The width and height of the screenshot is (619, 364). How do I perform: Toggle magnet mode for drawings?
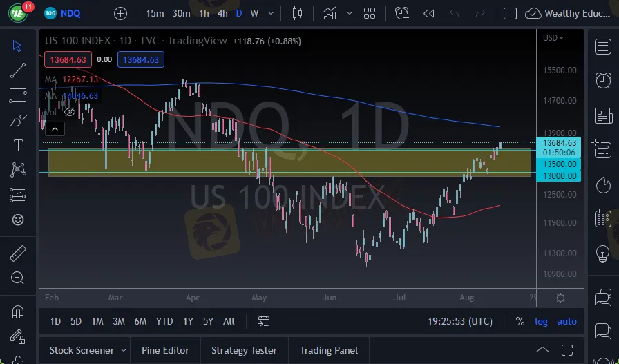(x=18, y=312)
